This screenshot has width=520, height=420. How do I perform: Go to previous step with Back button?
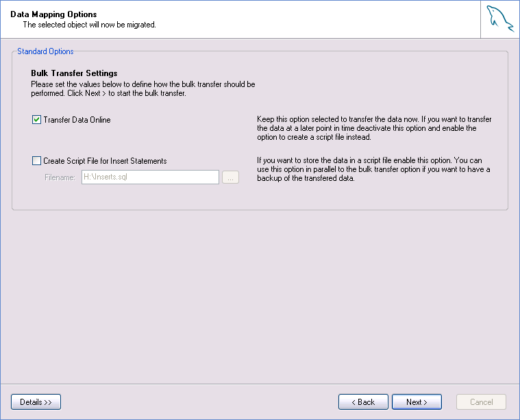(x=363, y=402)
